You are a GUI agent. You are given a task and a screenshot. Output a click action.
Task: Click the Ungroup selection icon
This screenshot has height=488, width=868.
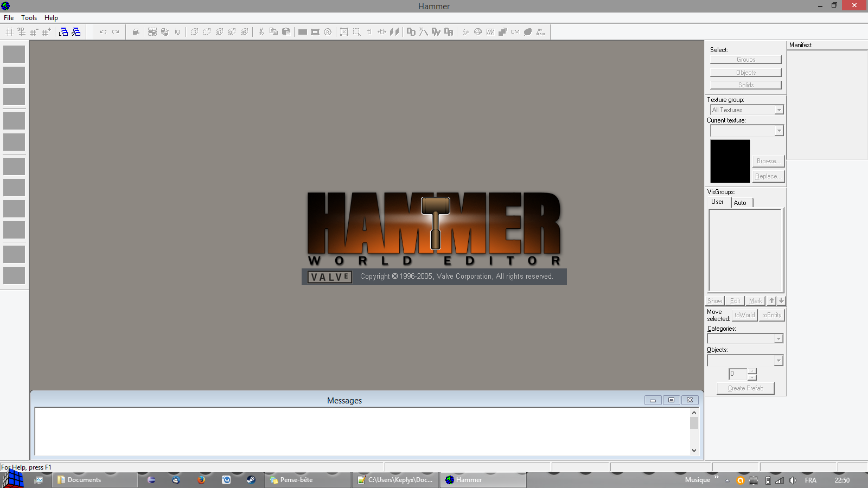[x=165, y=32]
